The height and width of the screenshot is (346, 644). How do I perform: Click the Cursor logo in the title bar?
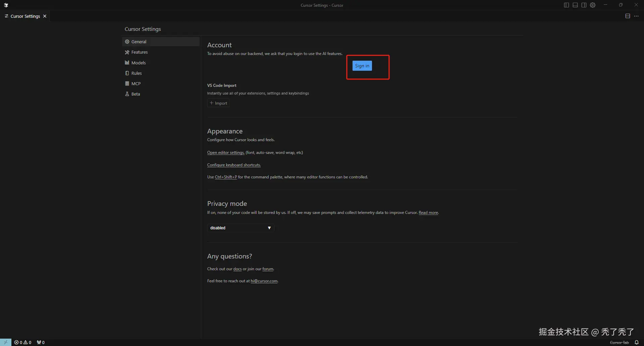6,5
